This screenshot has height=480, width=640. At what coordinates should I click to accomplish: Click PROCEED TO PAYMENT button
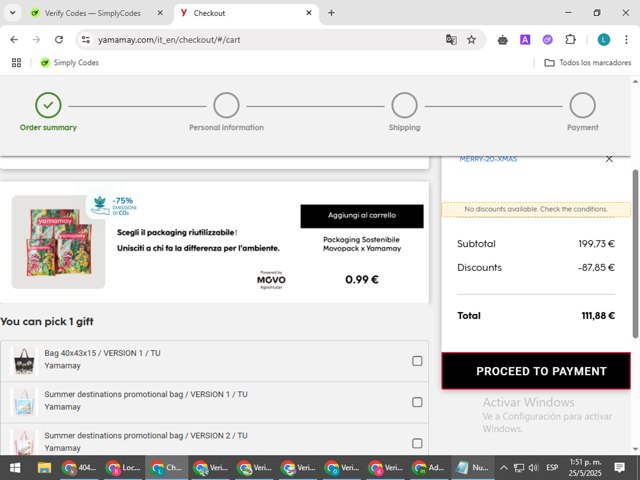tap(536, 371)
